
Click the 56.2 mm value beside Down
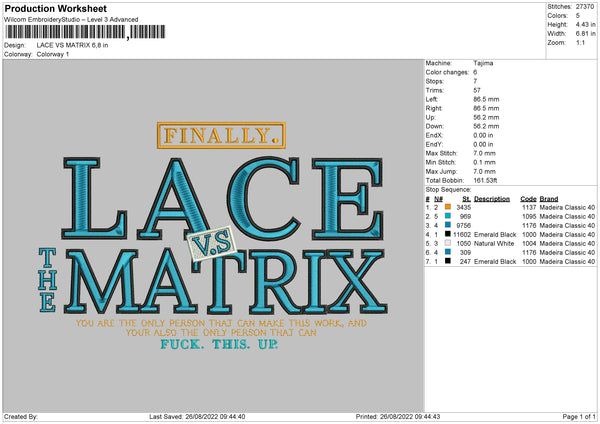pyautogui.click(x=486, y=126)
